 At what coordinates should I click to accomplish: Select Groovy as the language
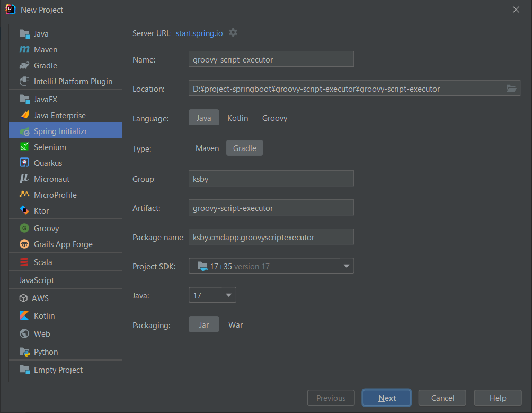click(274, 118)
